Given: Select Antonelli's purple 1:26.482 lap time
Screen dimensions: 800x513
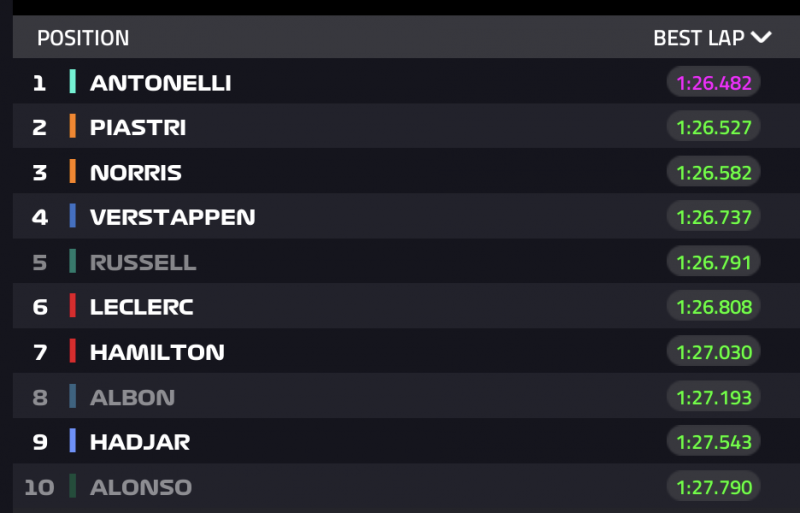Looking at the screenshot, I should click(x=714, y=82).
